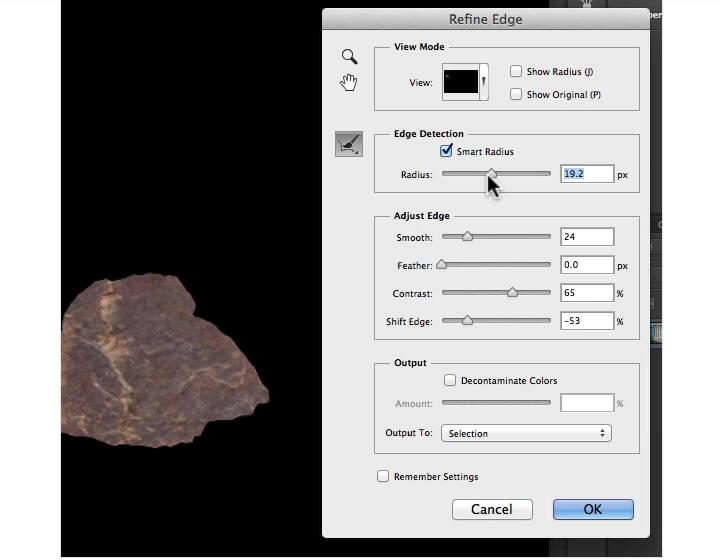The image size is (720, 560).
Task: Click the Radius slider handle
Action: (x=491, y=174)
